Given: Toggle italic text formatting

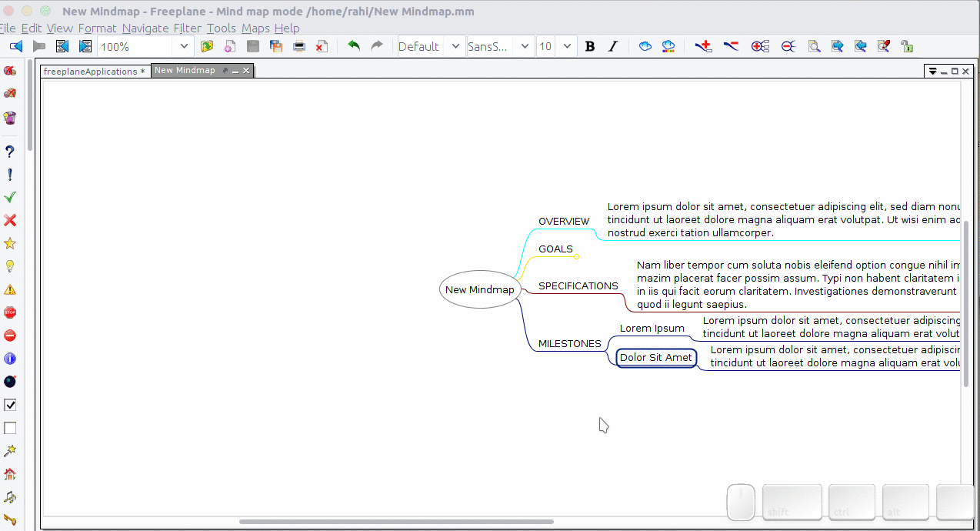Looking at the screenshot, I should (x=613, y=46).
